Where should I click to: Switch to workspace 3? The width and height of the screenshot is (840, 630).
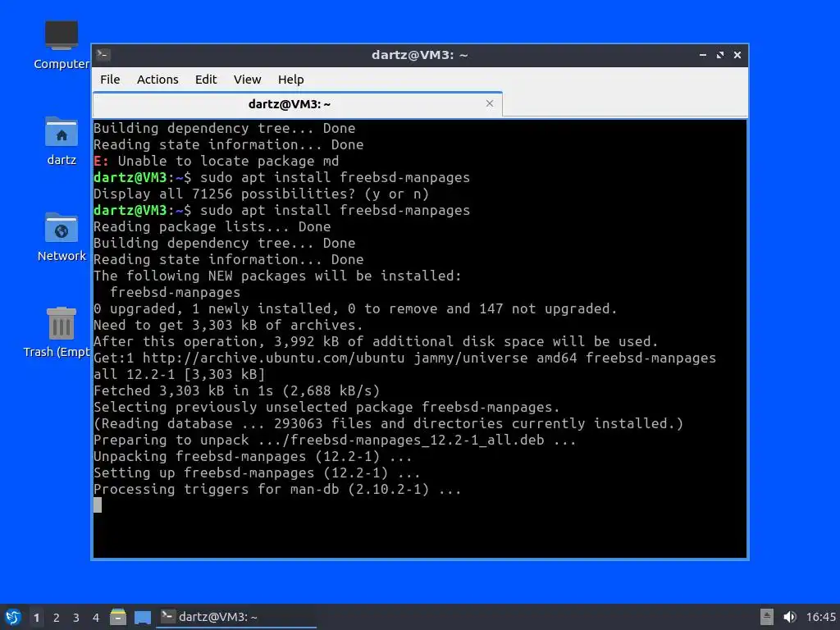pyautogui.click(x=76, y=618)
